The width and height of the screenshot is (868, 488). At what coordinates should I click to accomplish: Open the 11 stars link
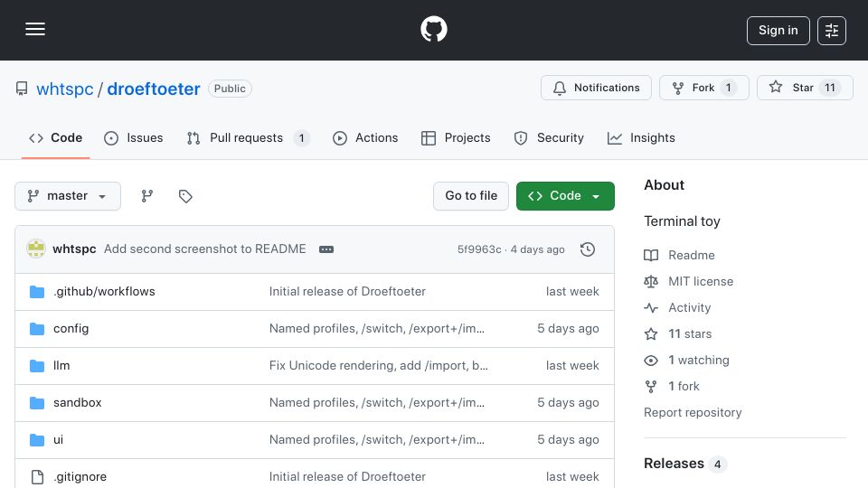tap(690, 334)
